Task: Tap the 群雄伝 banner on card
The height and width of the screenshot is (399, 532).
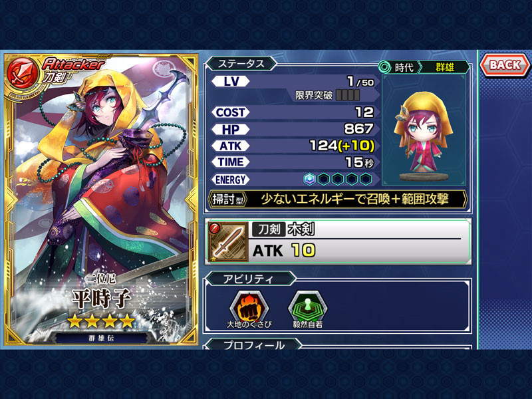Action: pyautogui.click(x=101, y=338)
